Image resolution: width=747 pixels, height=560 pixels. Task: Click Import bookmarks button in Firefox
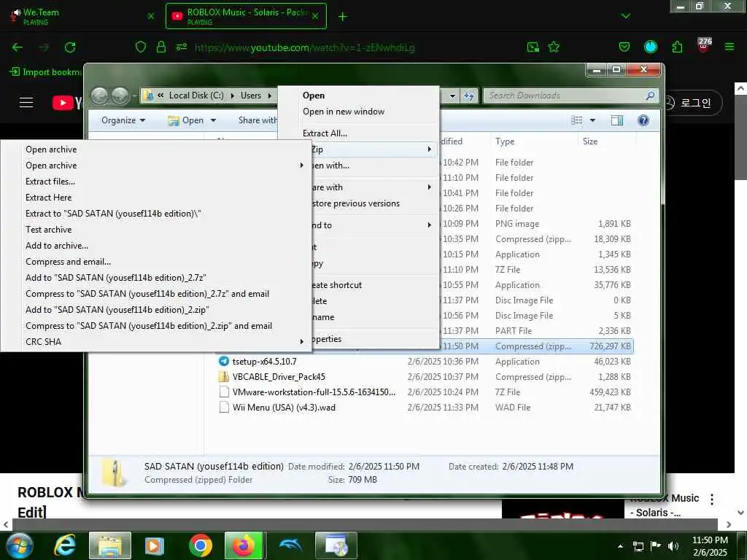point(46,72)
